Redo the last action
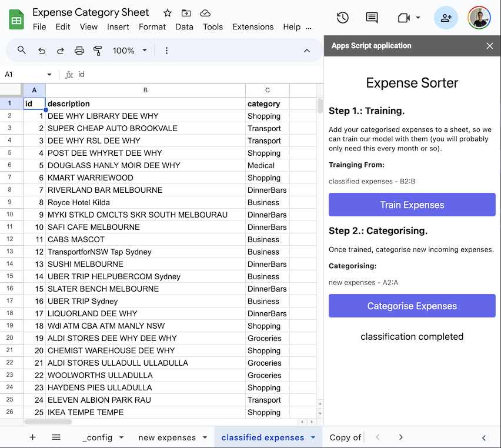Viewport: 501px width, 448px height. (61, 51)
